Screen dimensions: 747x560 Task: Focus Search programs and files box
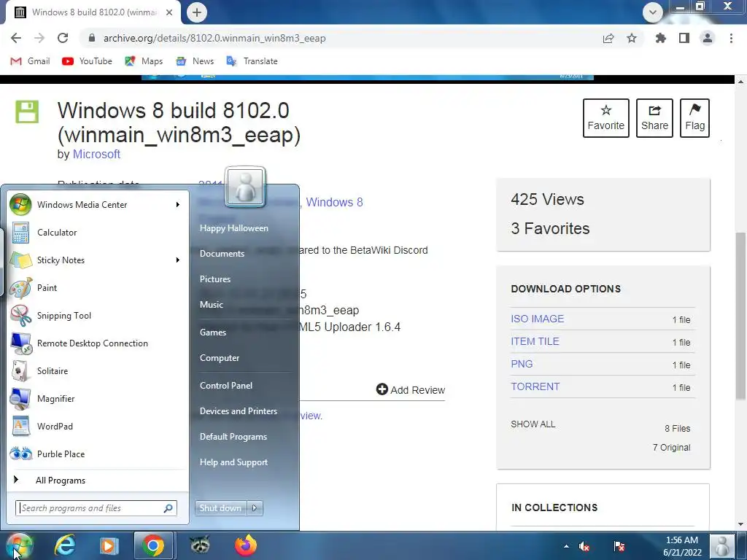coord(96,508)
